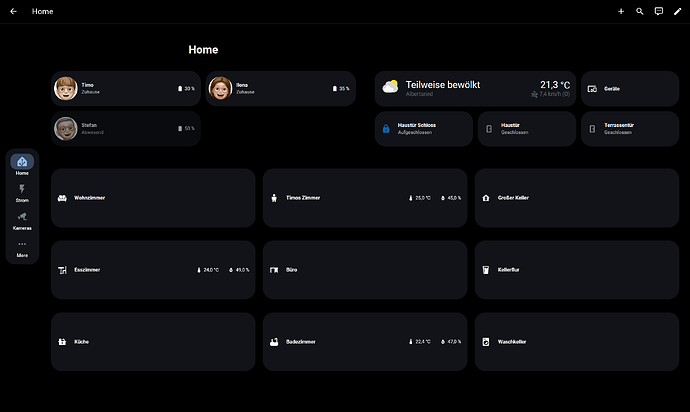Switch to the Strom view
The width and height of the screenshot is (690, 412).
(x=22, y=193)
